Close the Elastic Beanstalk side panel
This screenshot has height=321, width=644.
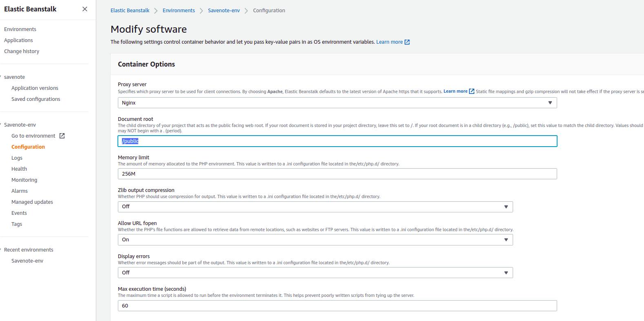(x=85, y=9)
